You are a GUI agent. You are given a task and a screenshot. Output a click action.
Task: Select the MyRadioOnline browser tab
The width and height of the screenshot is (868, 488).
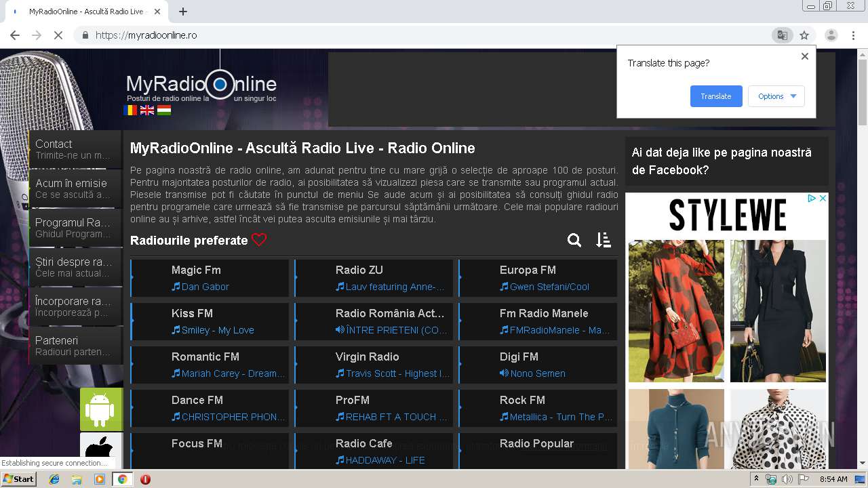[87, 12]
